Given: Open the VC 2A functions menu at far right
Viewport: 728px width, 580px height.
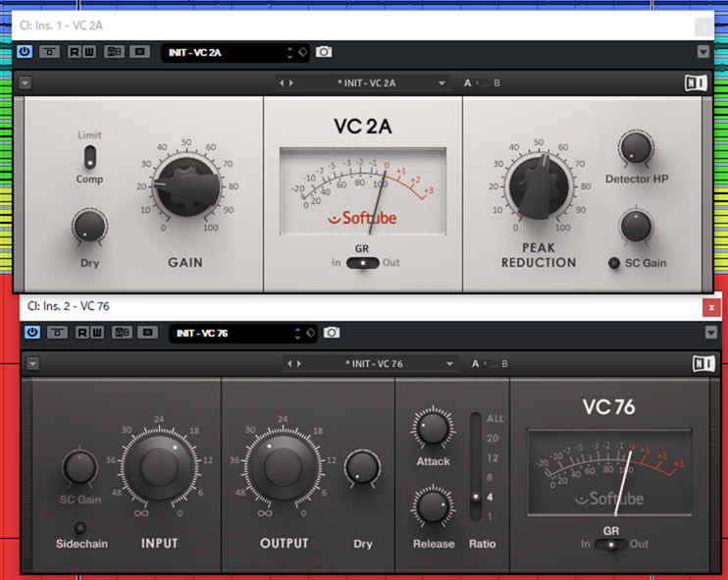Looking at the screenshot, I should tap(702, 52).
